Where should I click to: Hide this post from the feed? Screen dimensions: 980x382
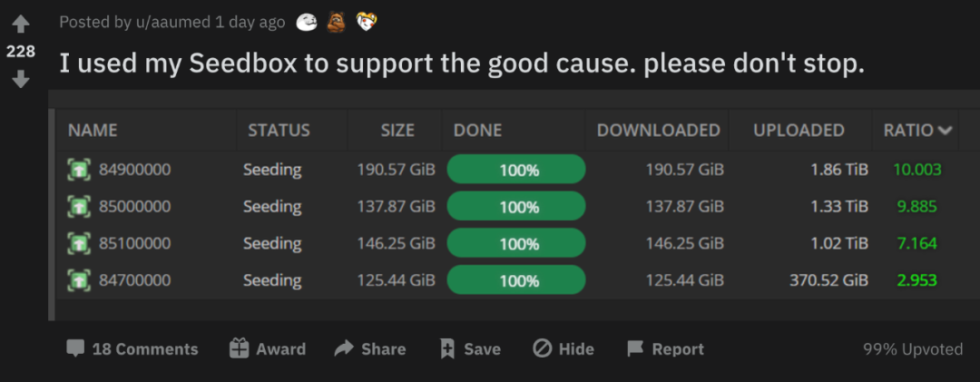[x=563, y=349]
